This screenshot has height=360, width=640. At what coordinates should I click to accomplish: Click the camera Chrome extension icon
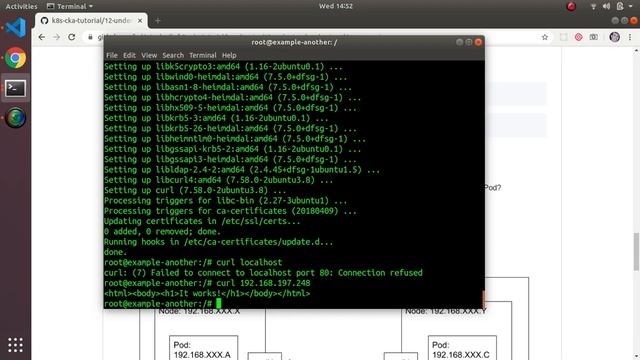coord(593,37)
